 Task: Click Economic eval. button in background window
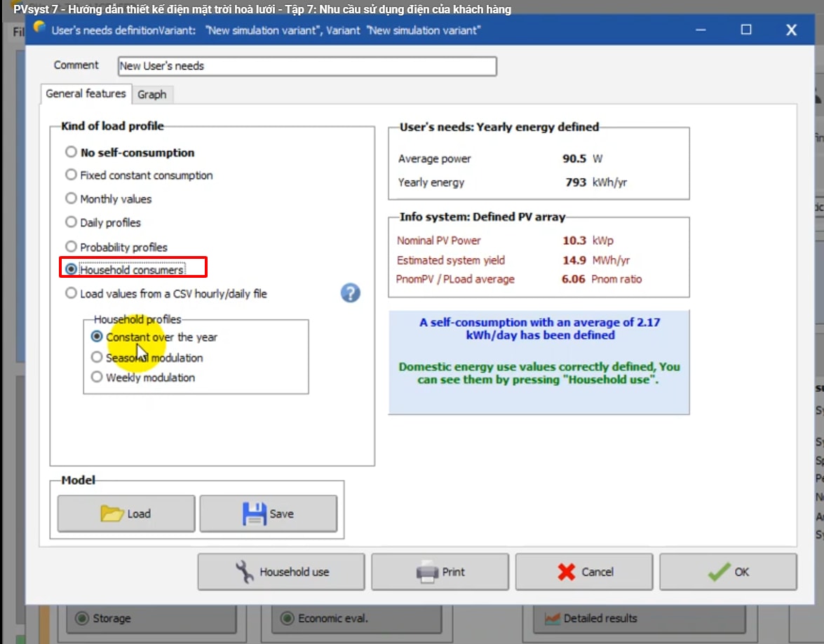point(356,619)
